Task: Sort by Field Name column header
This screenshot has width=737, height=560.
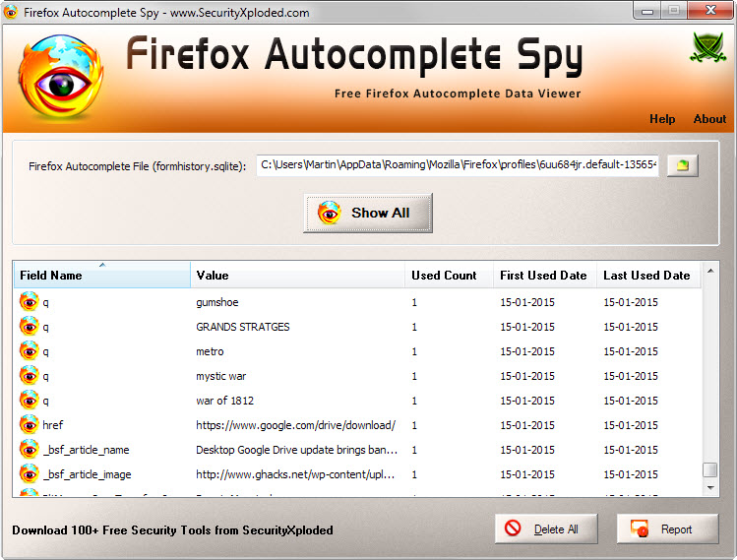Action: coord(102,275)
